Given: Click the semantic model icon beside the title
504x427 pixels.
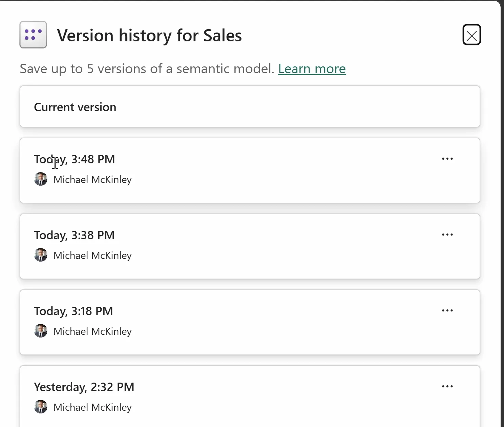Looking at the screenshot, I should pyautogui.click(x=33, y=35).
